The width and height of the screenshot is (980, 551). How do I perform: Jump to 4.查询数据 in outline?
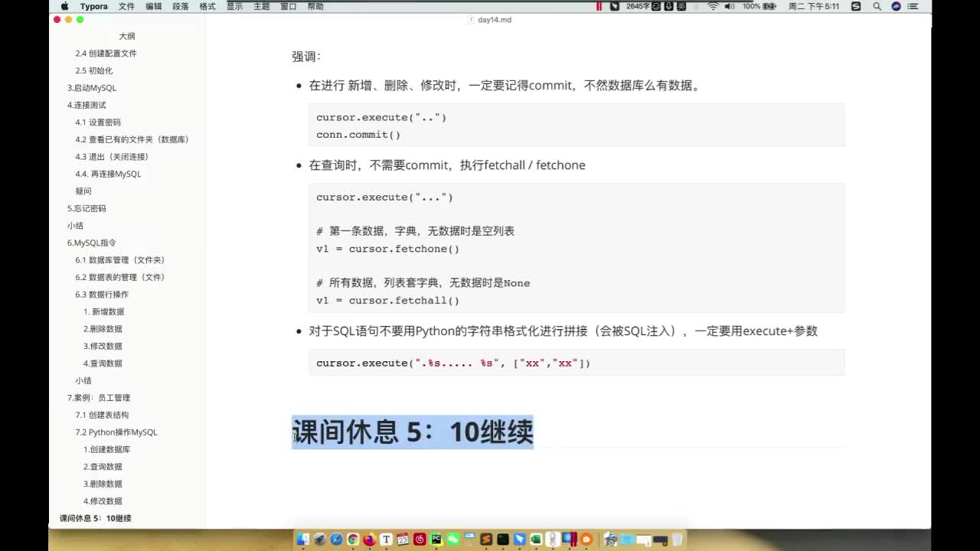point(103,364)
